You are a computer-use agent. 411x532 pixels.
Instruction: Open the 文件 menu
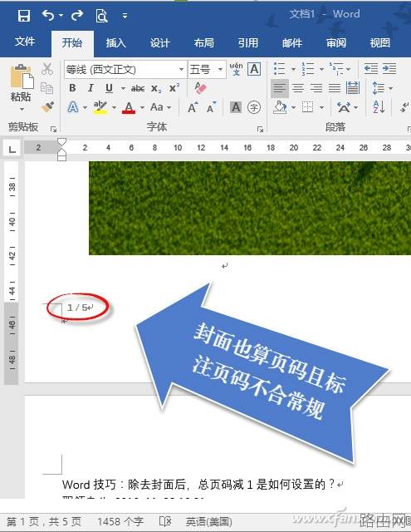[25, 42]
